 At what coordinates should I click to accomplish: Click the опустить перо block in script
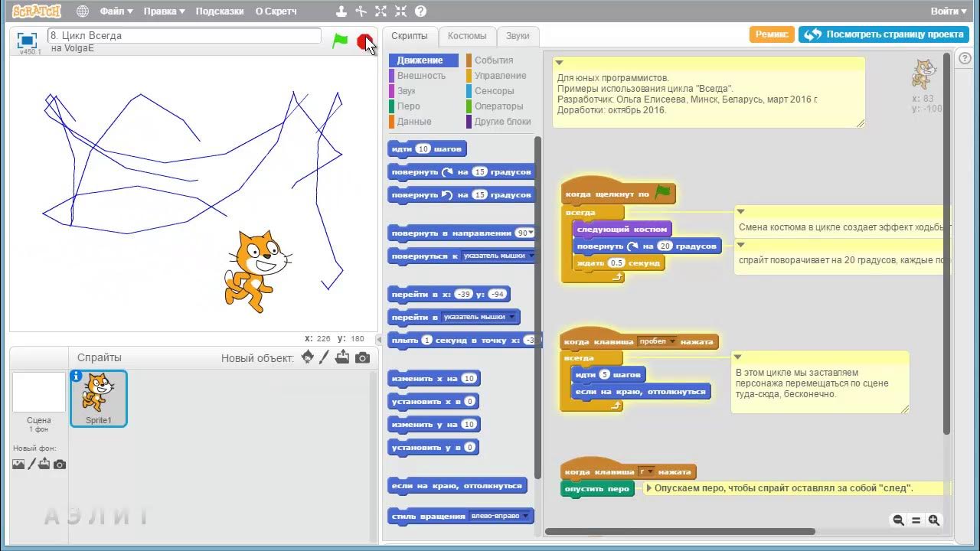[x=597, y=488]
